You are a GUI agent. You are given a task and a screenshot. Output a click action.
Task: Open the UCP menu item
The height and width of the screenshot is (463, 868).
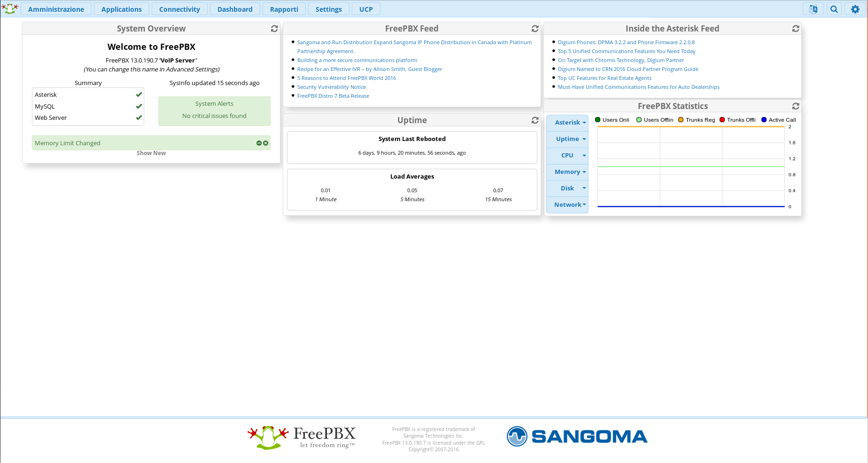(x=366, y=9)
